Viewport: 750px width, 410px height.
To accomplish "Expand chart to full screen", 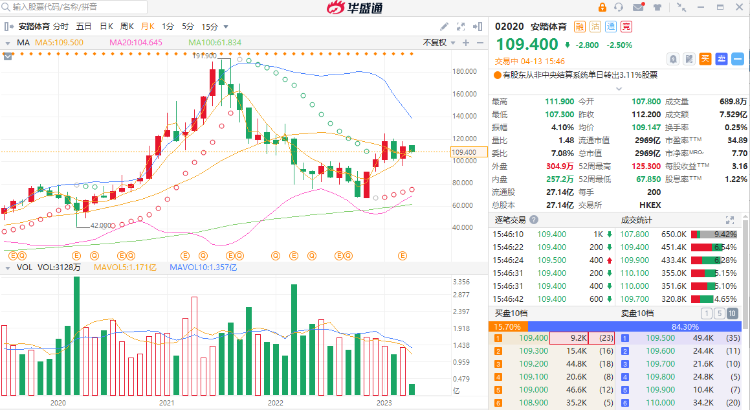I will [x=461, y=27].
